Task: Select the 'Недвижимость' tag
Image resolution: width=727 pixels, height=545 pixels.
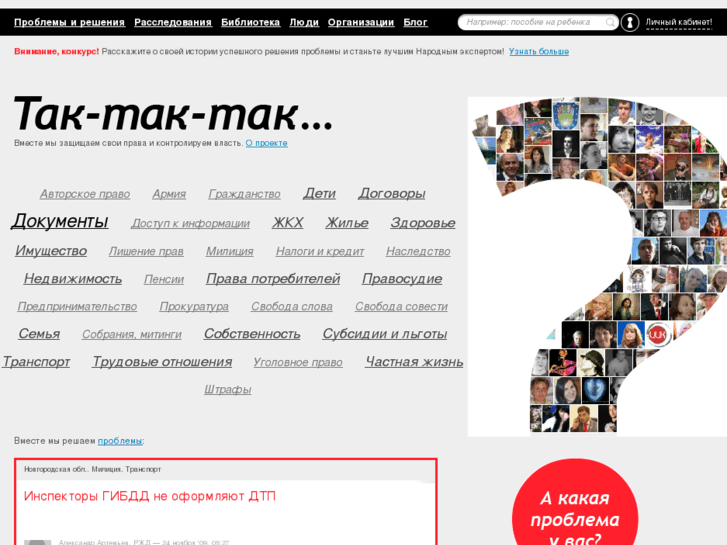Action: (73, 279)
